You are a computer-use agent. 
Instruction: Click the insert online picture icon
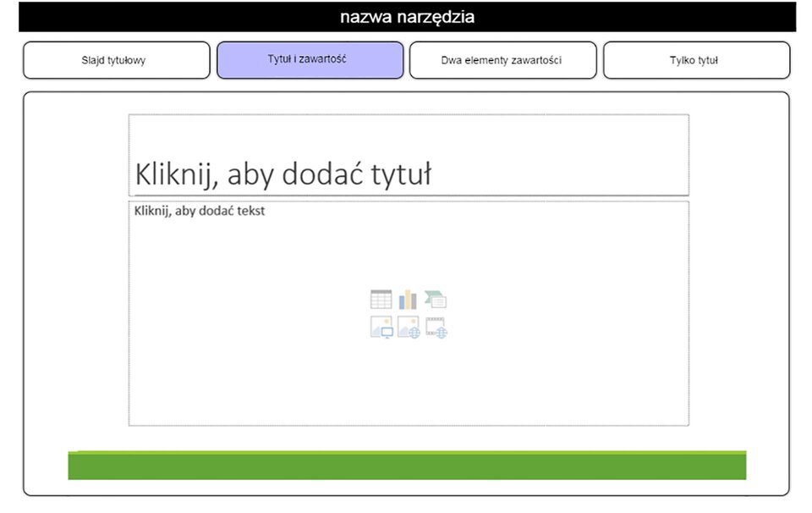(409, 328)
